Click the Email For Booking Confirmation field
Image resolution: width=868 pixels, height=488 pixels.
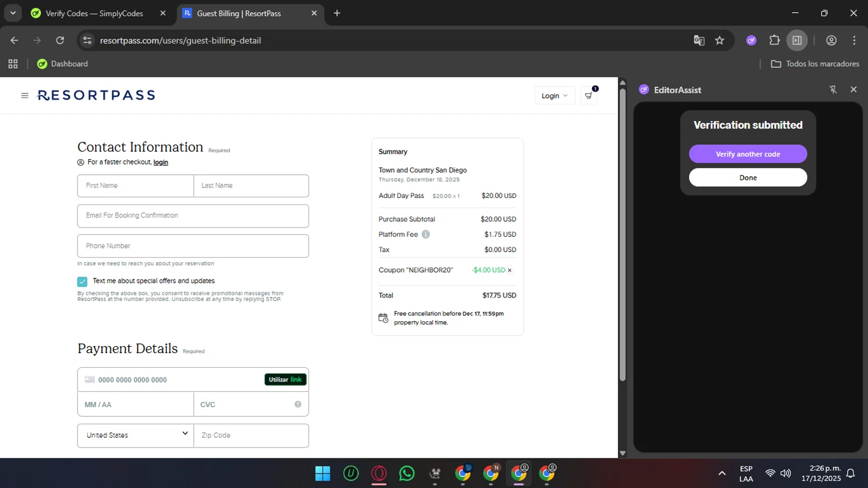click(x=193, y=216)
